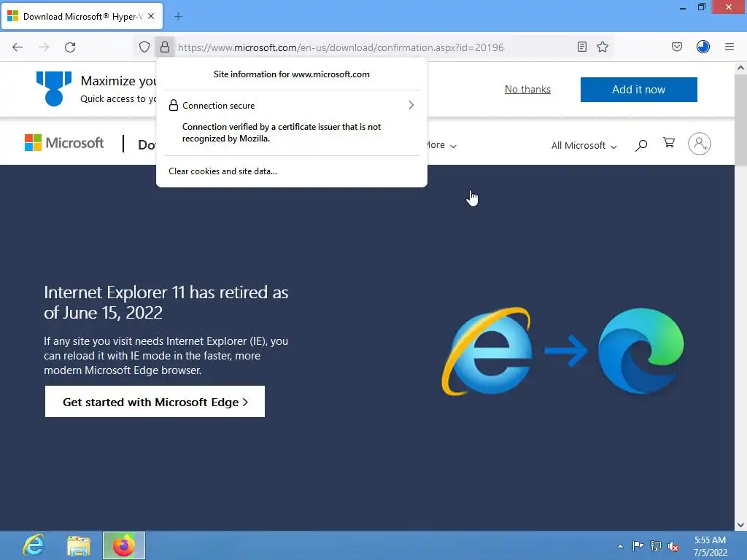Close the Download Microsoft Hyper-V tab

pos(151,16)
